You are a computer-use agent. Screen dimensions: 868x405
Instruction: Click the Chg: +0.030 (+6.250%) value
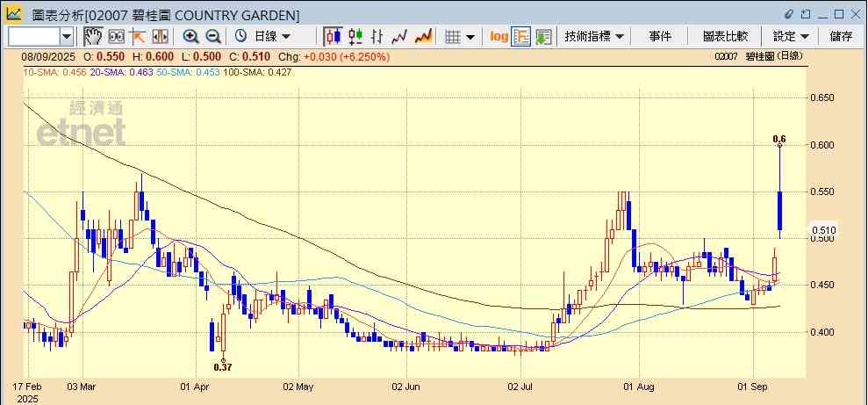point(334,56)
